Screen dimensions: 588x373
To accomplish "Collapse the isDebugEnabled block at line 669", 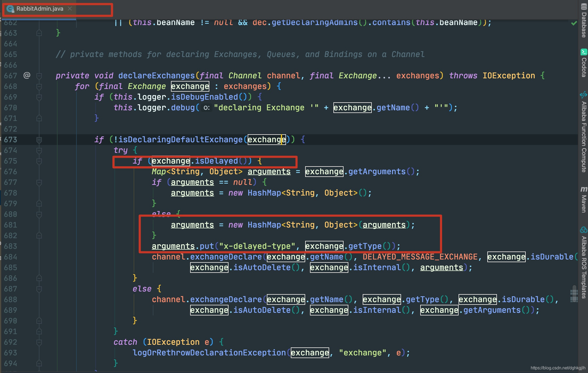I will pyautogui.click(x=39, y=97).
